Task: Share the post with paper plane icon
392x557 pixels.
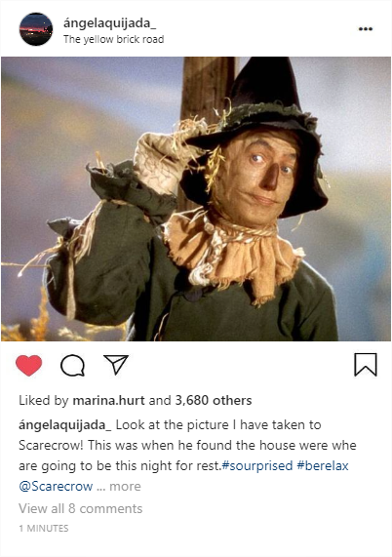Action: [116, 364]
